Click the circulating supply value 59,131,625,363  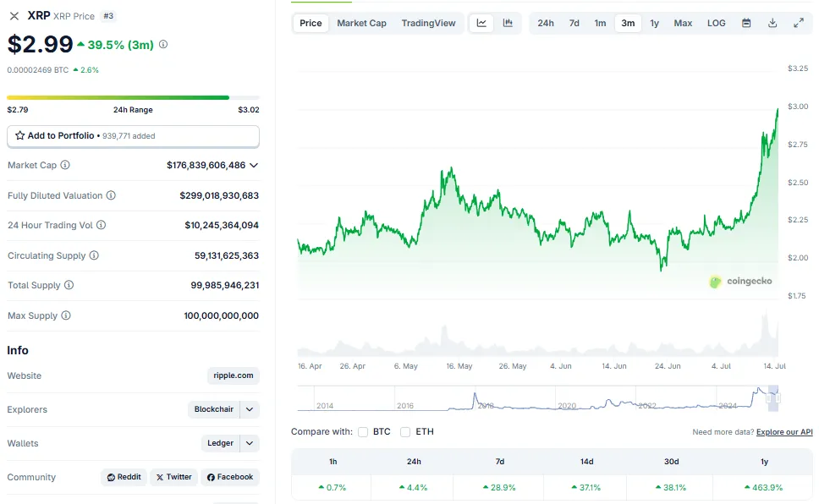click(x=227, y=255)
